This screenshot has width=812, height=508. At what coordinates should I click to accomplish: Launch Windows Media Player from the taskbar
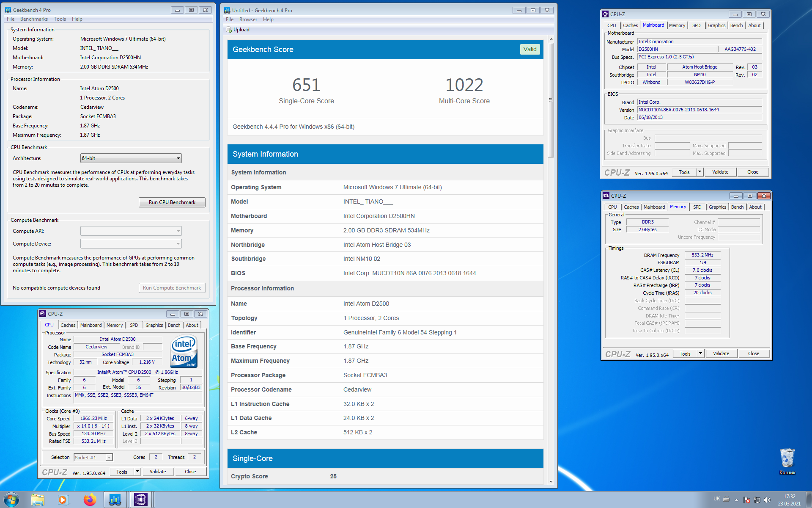[63, 500]
